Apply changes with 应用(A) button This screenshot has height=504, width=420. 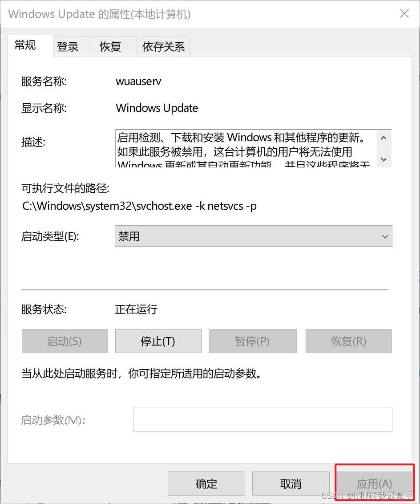click(375, 484)
